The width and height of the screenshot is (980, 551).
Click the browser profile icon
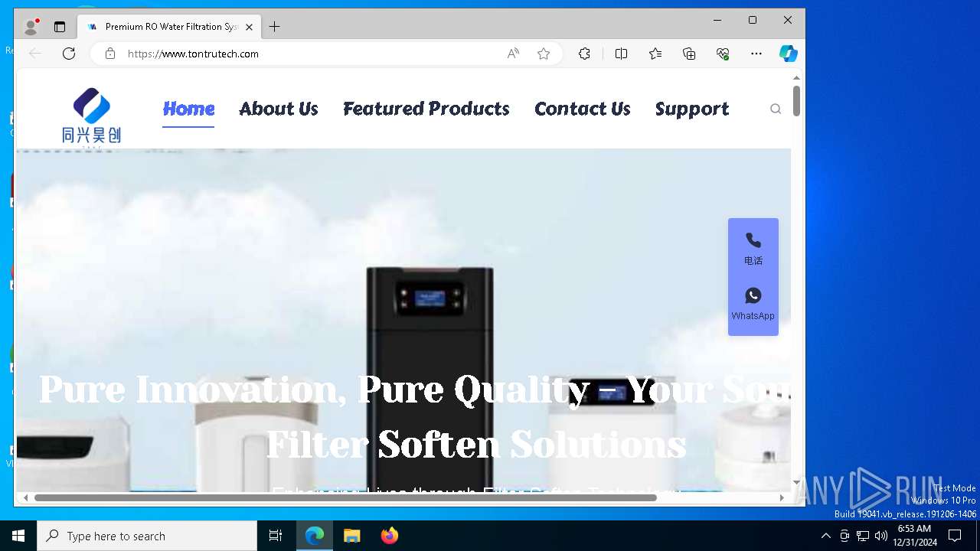point(31,27)
